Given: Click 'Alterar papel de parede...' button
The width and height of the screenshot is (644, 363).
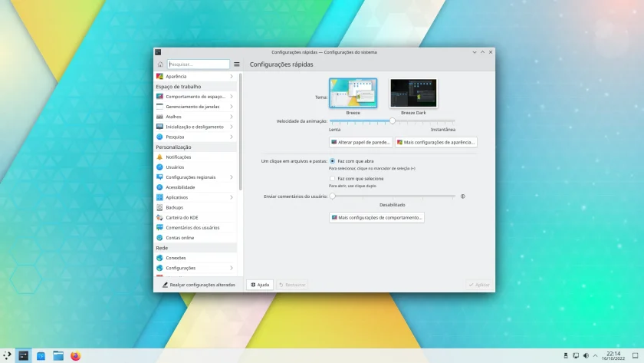Looking at the screenshot, I should tap(360, 142).
